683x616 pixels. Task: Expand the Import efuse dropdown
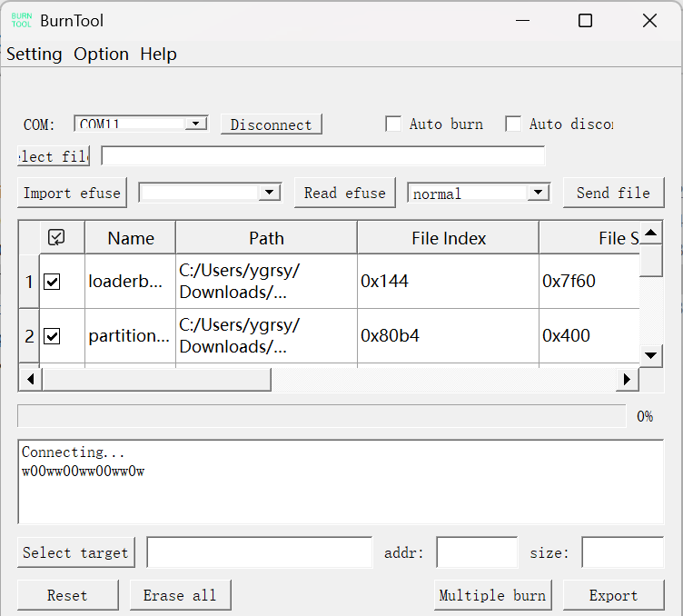tap(268, 193)
